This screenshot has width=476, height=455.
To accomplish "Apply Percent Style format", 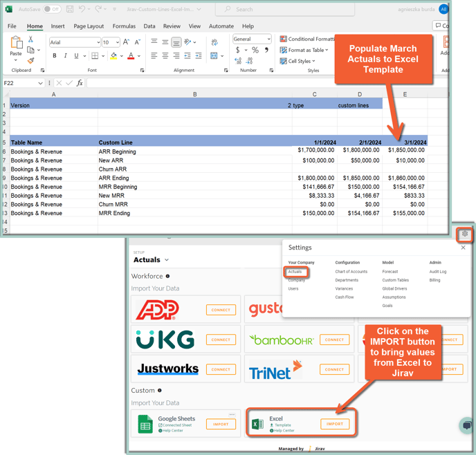I will click(255, 50).
